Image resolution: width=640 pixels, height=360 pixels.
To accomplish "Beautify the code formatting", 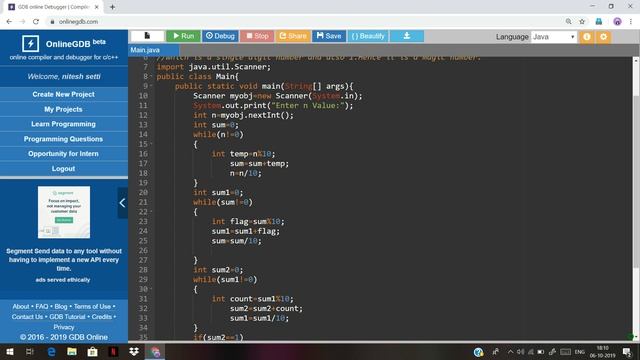I will coord(368,36).
